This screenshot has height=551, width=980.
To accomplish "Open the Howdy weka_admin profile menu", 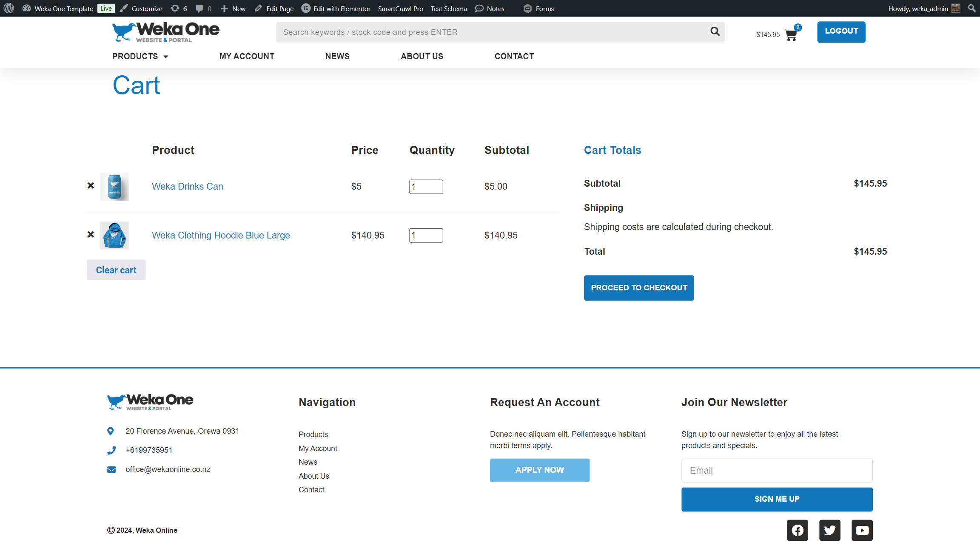I will point(924,9).
